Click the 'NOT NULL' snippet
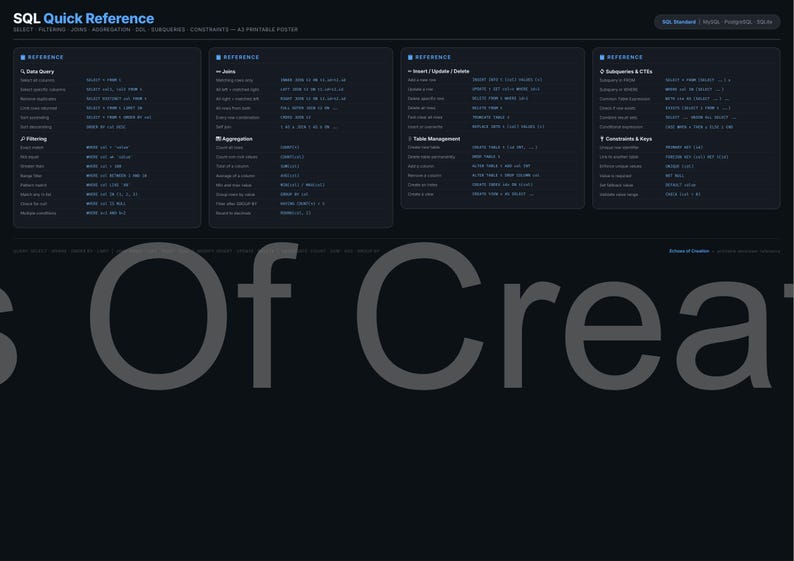The height and width of the screenshot is (561, 794). click(674, 176)
